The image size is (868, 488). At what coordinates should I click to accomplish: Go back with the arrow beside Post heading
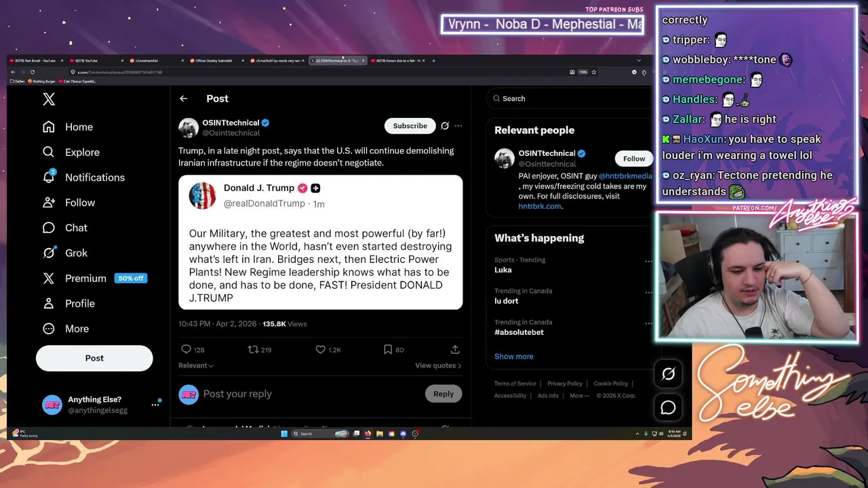pyautogui.click(x=183, y=99)
